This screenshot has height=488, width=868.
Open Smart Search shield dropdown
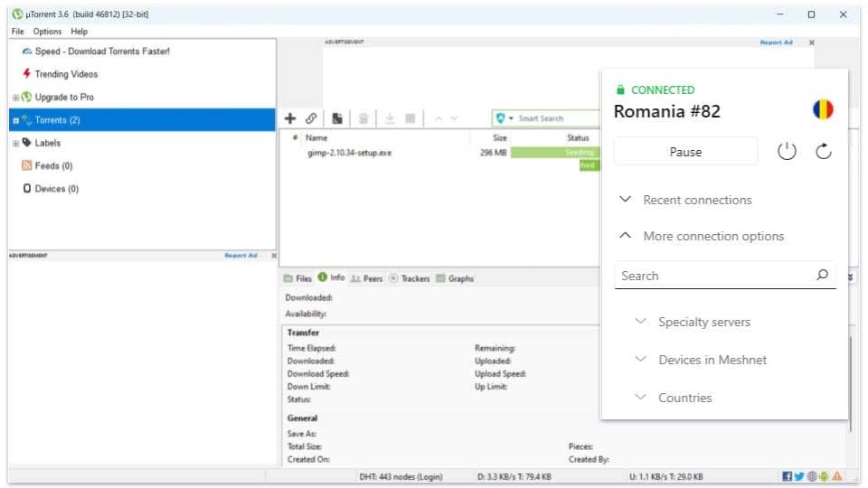(505, 118)
